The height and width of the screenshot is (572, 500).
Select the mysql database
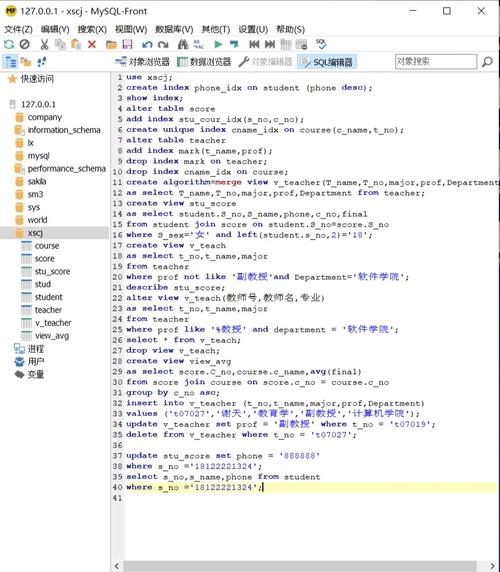pos(38,156)
